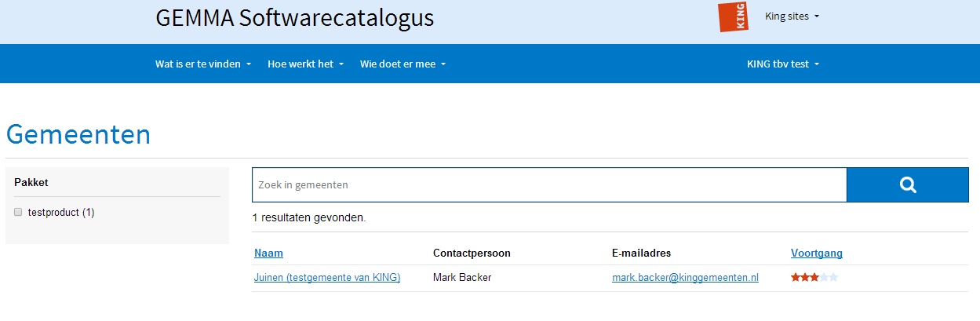Sort results by Voortgang column
The image size is (980, 321).
coord(817,253)
